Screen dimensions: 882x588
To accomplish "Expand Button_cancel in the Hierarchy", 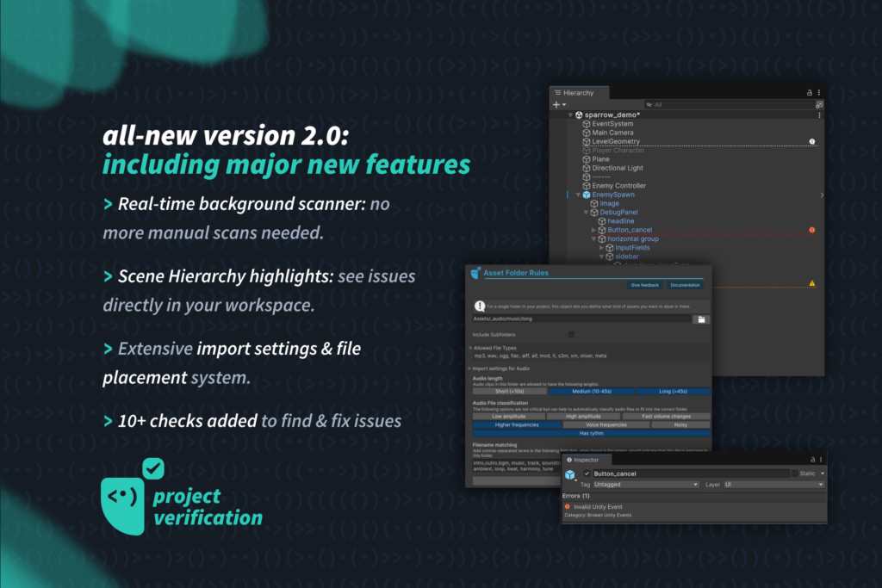I will [593, 230].
